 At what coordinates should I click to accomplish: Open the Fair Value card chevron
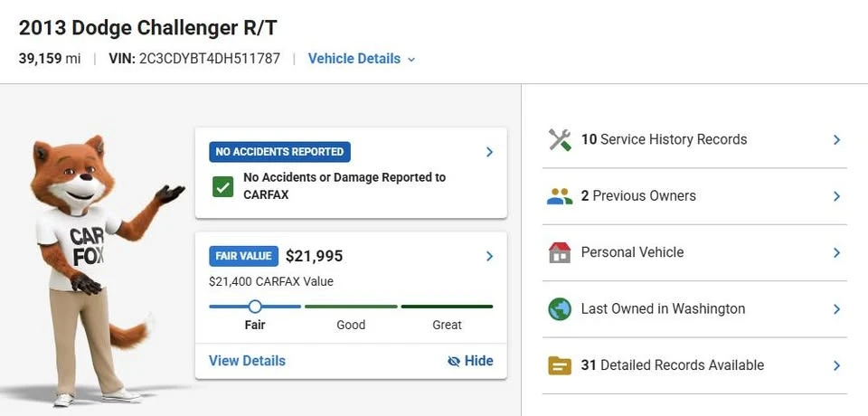[x=489, y=256]
